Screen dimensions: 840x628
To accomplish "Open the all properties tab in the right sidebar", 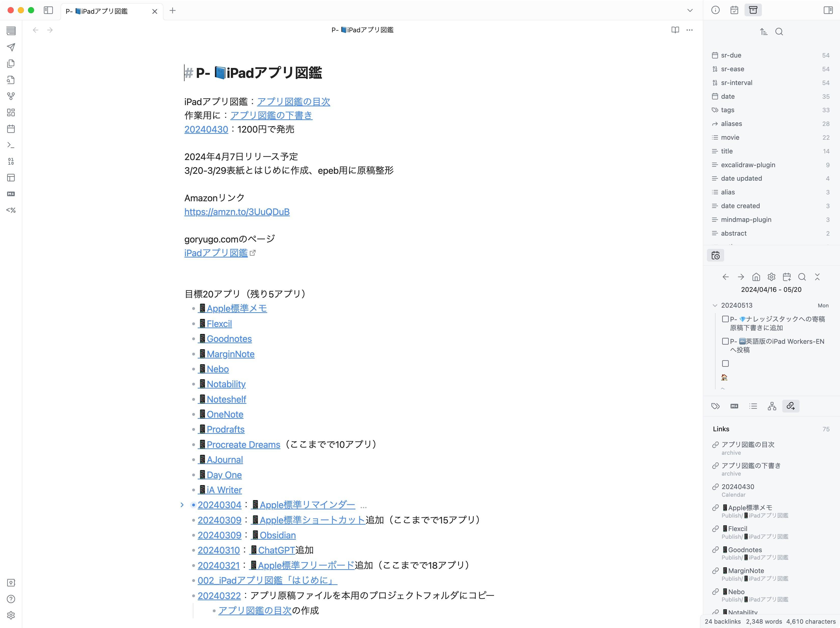I will pyautogui.click(x=753, y=10).
